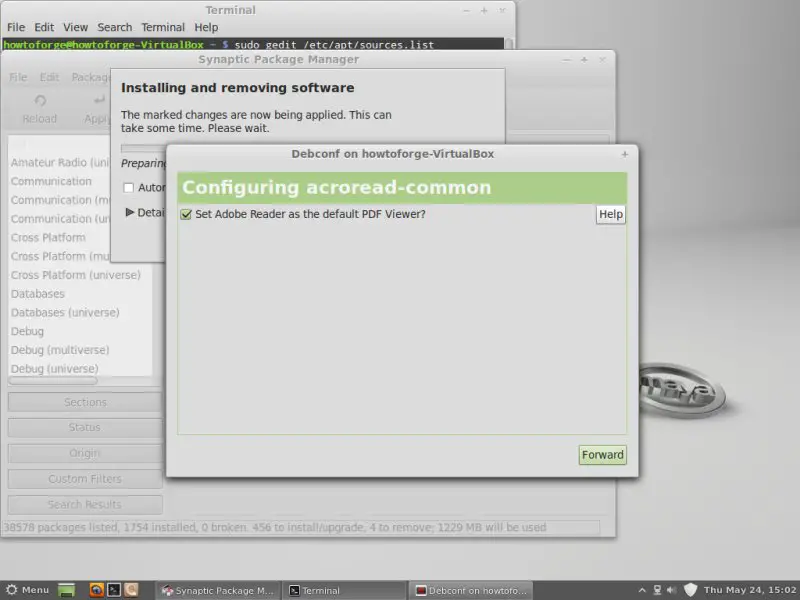Click the Search Results button in Synaptic
Viewport: 800px width, 600px height.
85,504
